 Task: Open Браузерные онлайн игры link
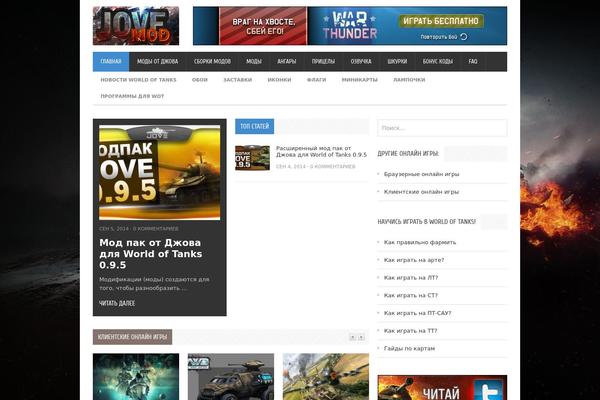(421, 174)
